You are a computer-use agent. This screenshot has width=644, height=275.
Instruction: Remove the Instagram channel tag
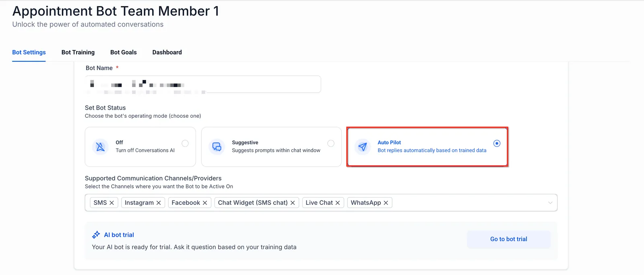pos(159,203)
